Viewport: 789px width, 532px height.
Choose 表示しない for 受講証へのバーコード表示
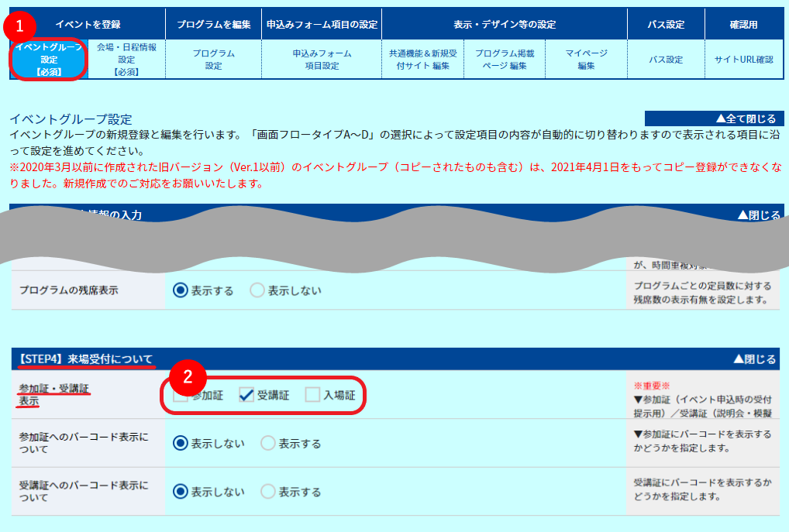[x=180, y=491]
